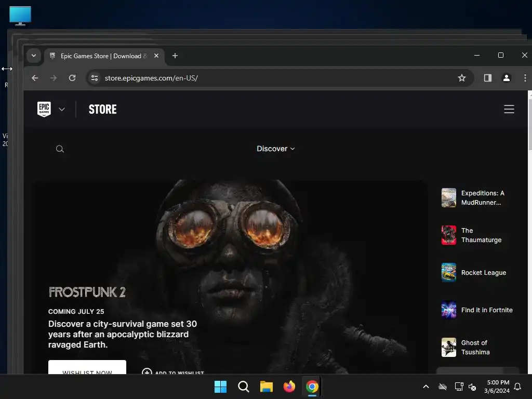Click the Frostpunk 2 logo title
This screenshot has width=532, height=399.
[87, 292]
